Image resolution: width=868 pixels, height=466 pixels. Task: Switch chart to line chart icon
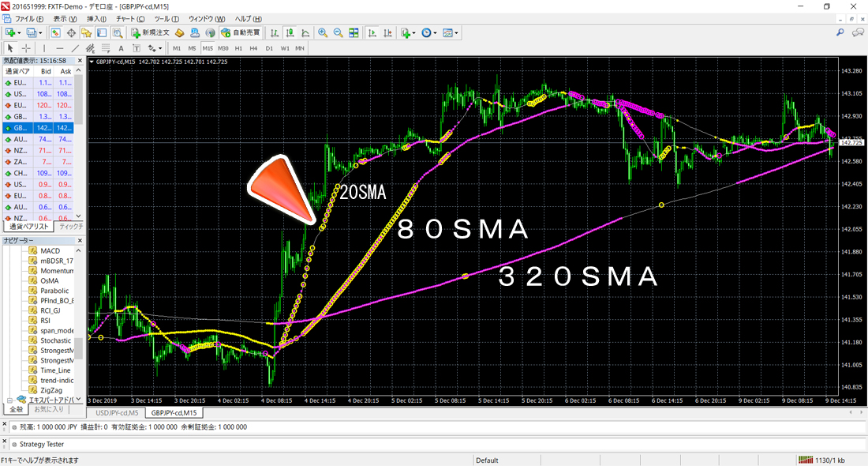tap(305, 32)
